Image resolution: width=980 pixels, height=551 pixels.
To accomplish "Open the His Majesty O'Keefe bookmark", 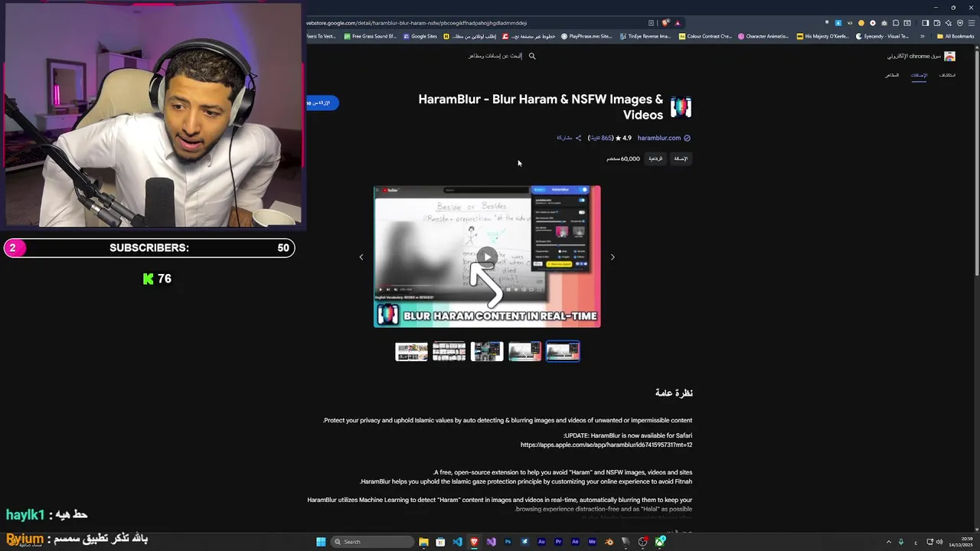I will (822, 36).
